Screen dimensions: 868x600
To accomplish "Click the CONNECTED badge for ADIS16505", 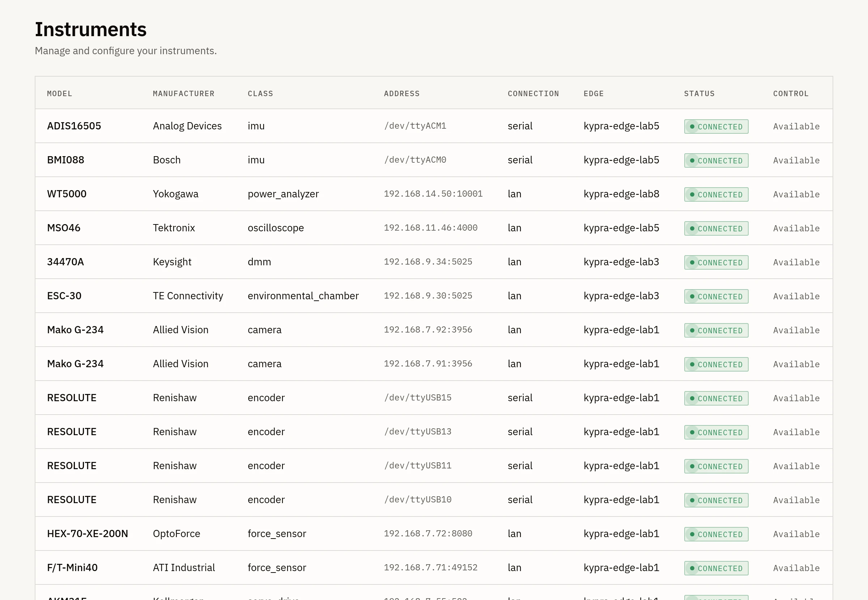I will [716, 127].
